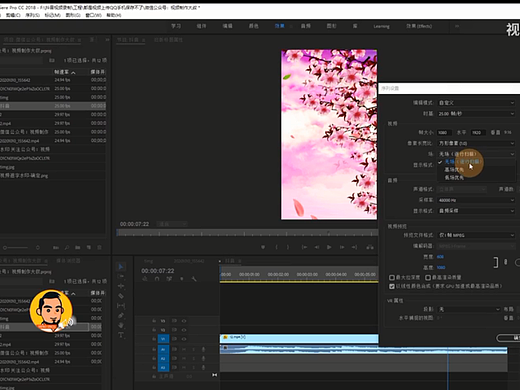Open the 窗口(W) menu

pos(94,15)
